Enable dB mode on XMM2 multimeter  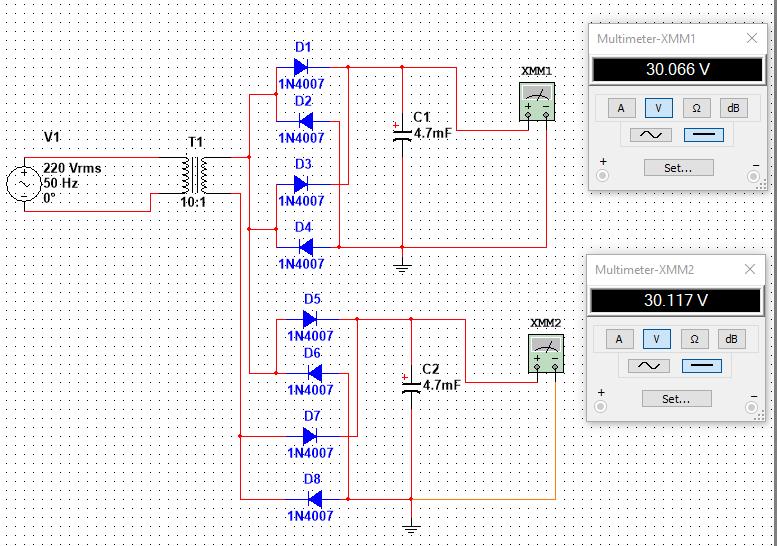pyautogui.click(x=731, y=339)
